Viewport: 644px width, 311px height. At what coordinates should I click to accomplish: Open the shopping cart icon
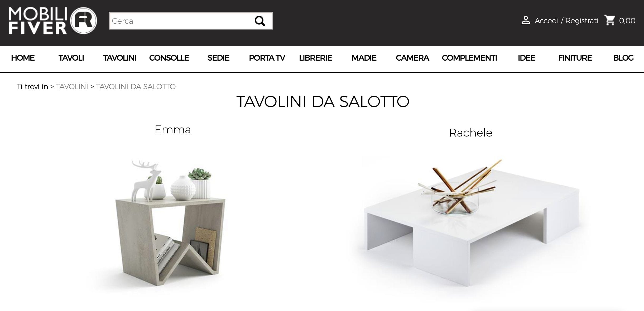(x=610, y=20)
